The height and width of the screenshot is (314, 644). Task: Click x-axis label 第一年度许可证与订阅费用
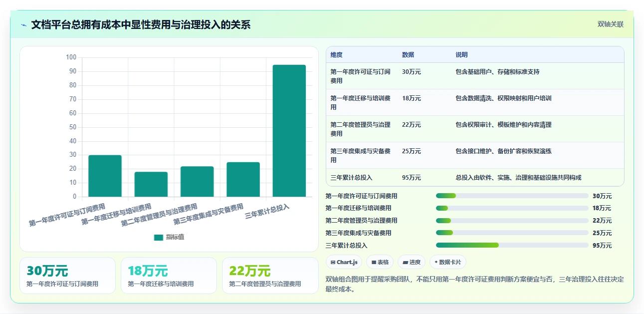click(x=67, y=215)
